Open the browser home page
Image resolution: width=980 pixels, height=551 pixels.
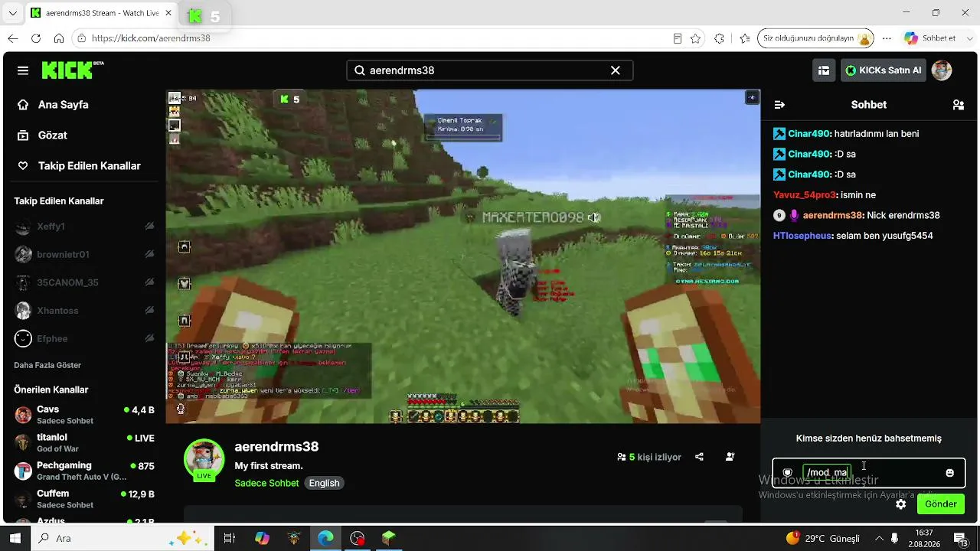(x=59, y=38)
